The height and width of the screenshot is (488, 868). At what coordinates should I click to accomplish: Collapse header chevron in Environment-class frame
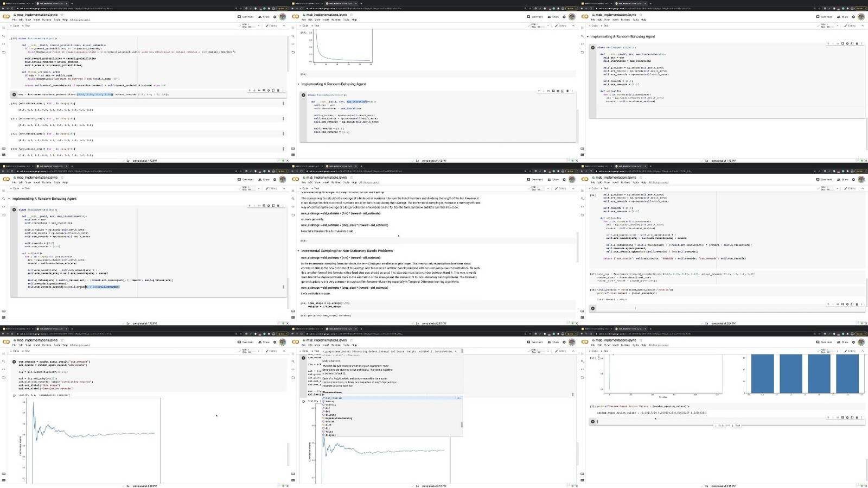(284, 26)
